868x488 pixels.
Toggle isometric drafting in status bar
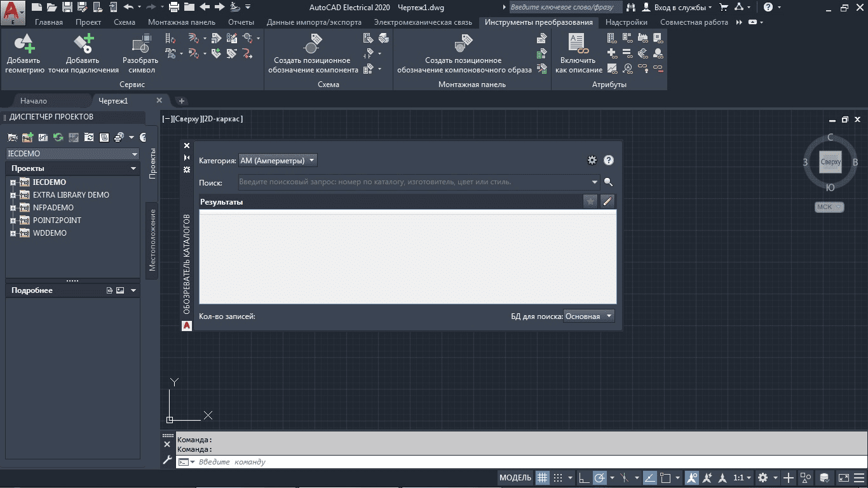click(623, 477)
